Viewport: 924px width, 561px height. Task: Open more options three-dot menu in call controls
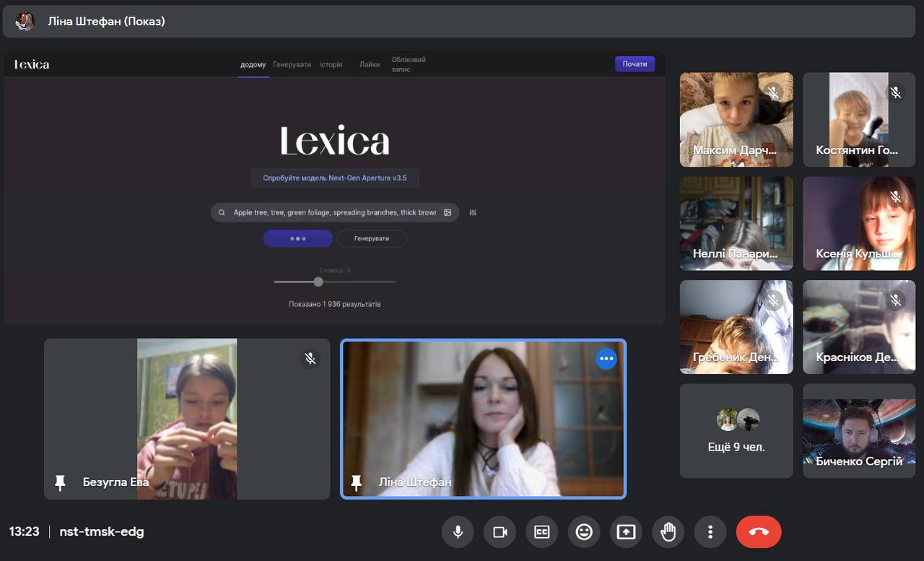coord(710,532)
